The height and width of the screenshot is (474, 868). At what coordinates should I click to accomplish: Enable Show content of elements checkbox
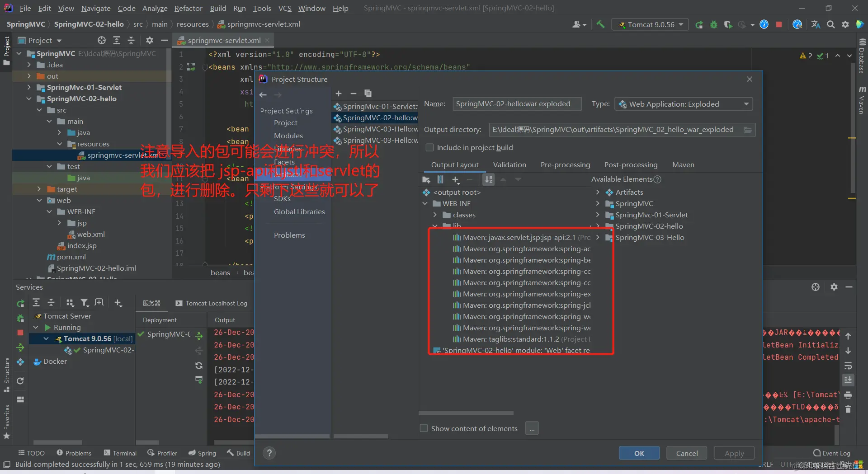coord(424,428)
